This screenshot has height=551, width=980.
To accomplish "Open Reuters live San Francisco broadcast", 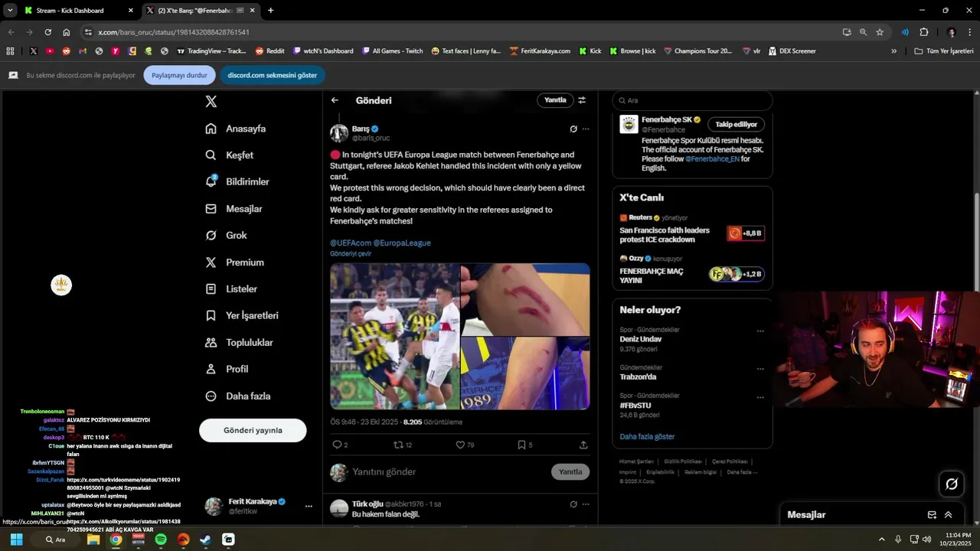I will pos(692,230).
